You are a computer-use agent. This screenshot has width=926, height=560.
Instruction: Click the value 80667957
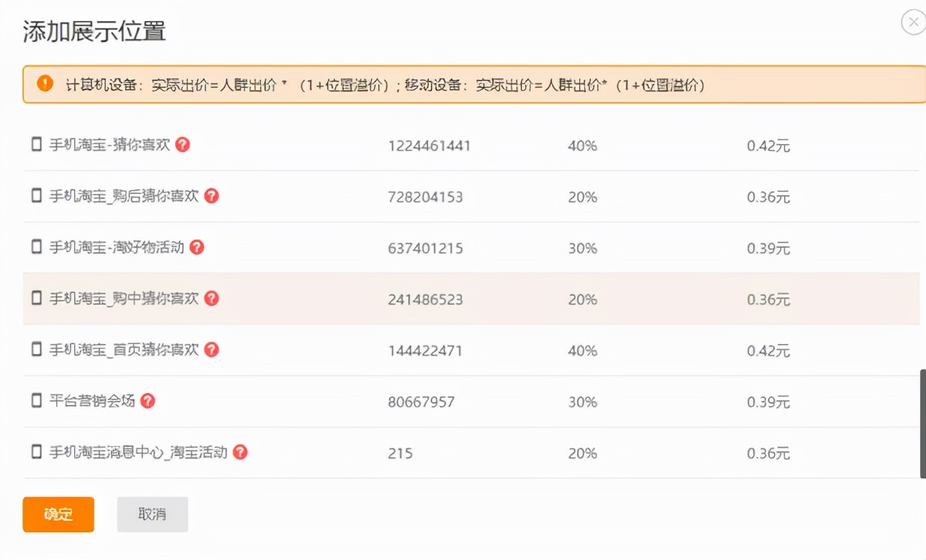tap(421, 402)
